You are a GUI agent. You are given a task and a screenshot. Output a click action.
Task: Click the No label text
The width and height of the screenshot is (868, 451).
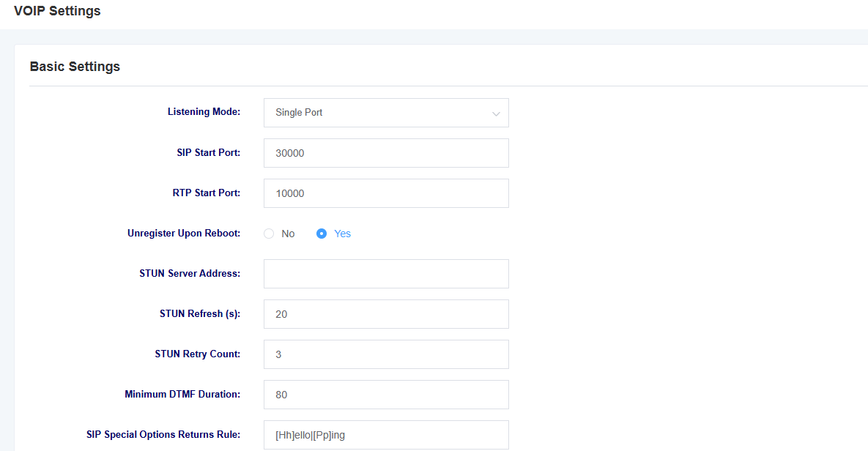coord(288,234)
